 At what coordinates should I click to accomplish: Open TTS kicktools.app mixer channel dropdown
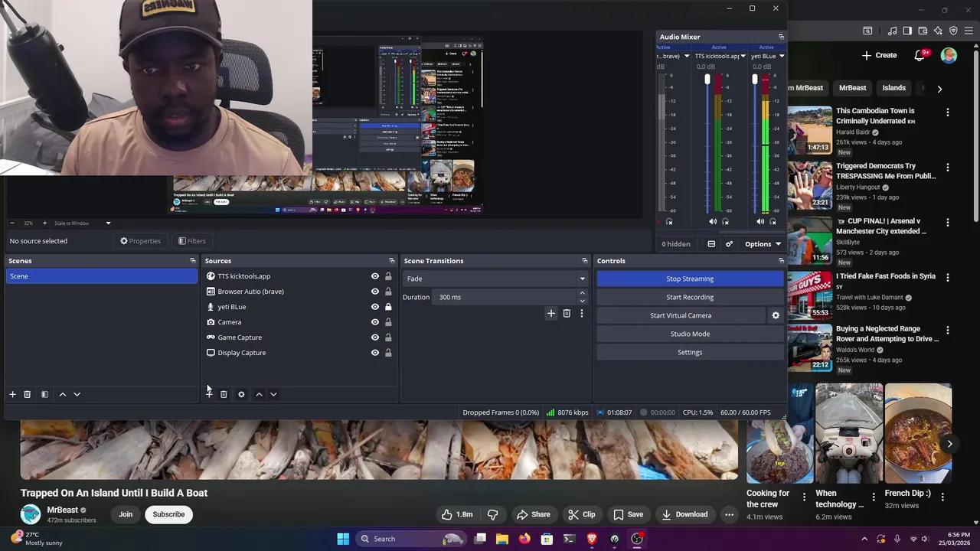pyautogui.click(x=743, y=56)
